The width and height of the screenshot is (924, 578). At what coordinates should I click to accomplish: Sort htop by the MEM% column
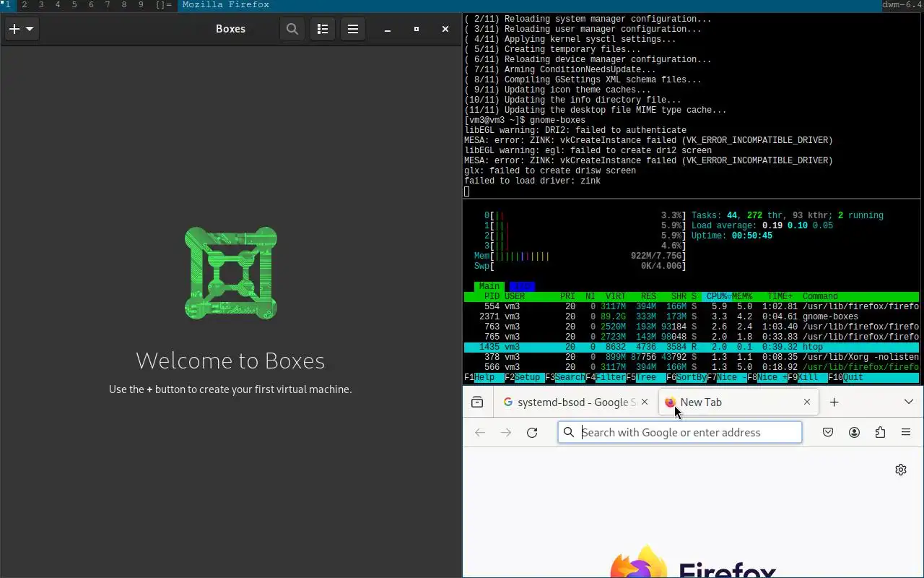click(742, 296)
